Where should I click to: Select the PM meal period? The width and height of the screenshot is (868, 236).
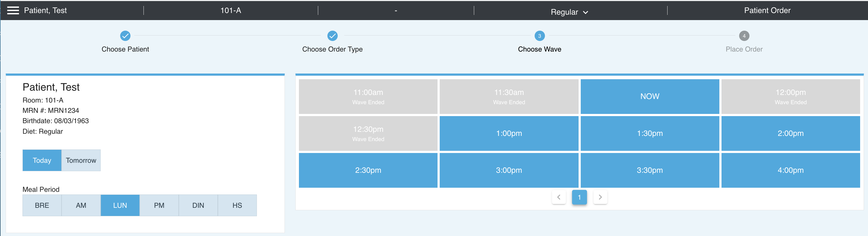159,205
